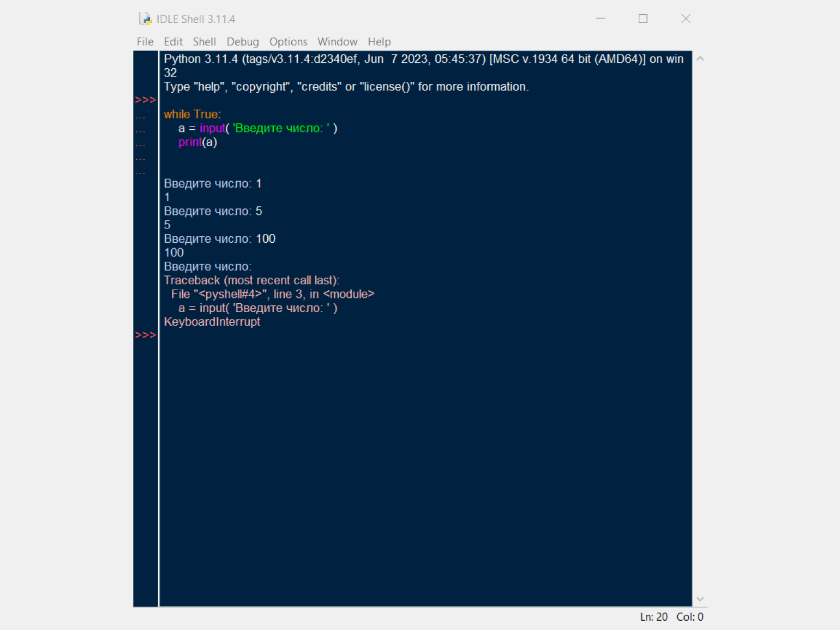Open the Help menu
The height and width of the screenshot is (630, 840).
pyautogui.click(x=379, y=42)
